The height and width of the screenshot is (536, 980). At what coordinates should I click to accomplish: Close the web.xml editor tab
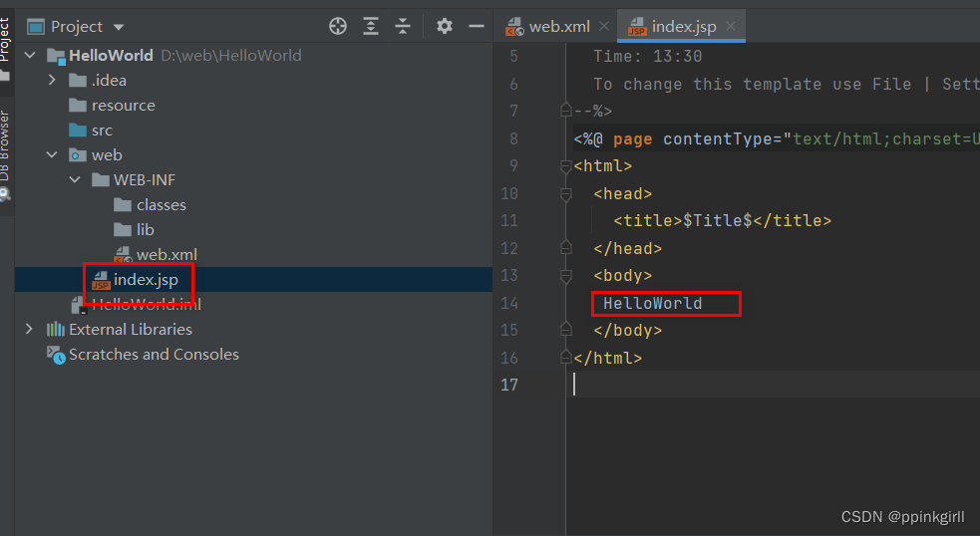pos(603,26)
